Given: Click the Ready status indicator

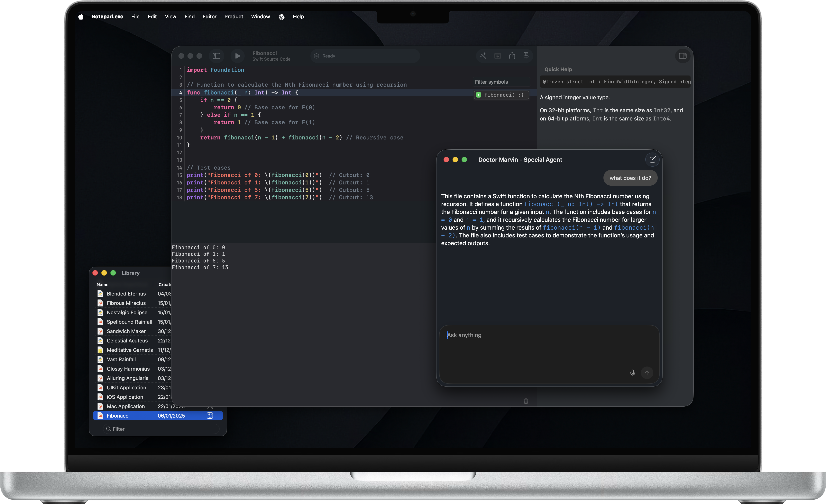Looking at the screenshot, I should pos(365,56).
